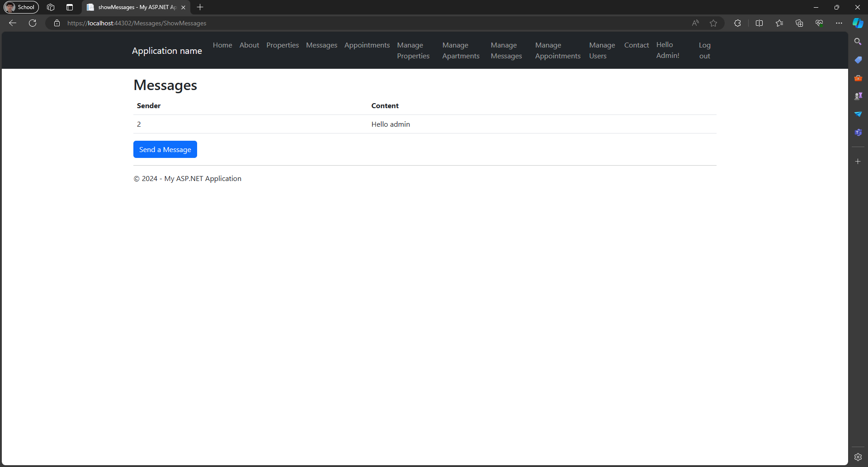Screen dimensions: 868x467
Task: Click the browser Back arrow
Action: point(13,23)
